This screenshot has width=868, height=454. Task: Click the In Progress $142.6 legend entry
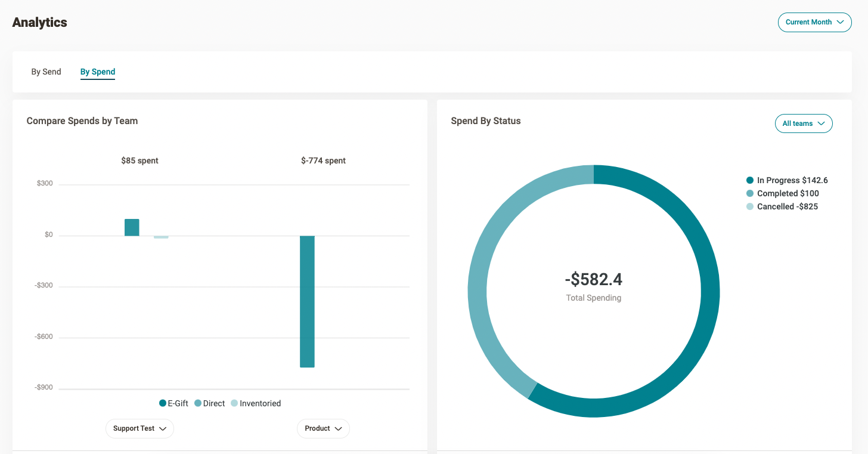pos(787,180)
